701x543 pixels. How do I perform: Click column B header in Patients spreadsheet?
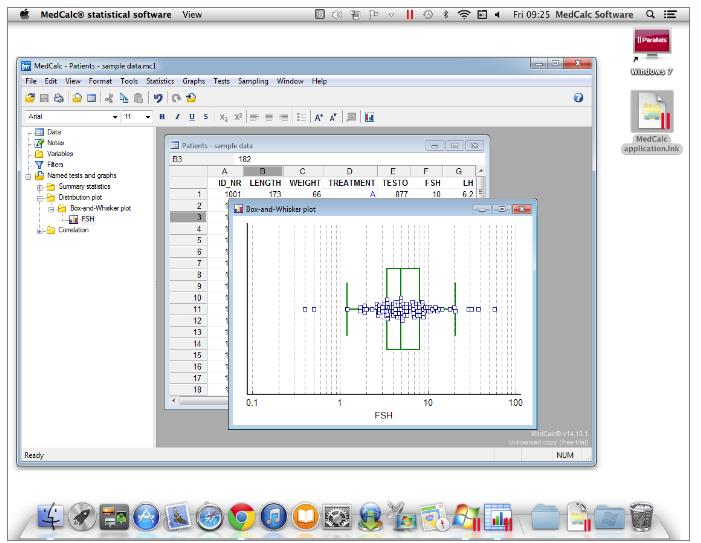click(262, 171)
